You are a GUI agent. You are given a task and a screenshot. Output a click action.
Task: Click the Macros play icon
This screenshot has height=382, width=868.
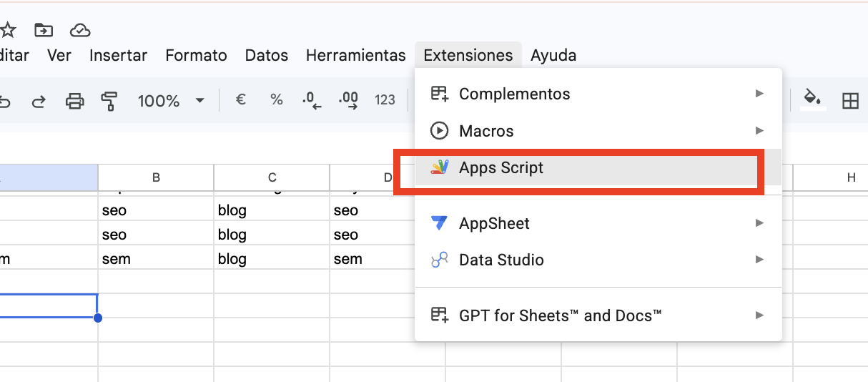coord(439,131)
